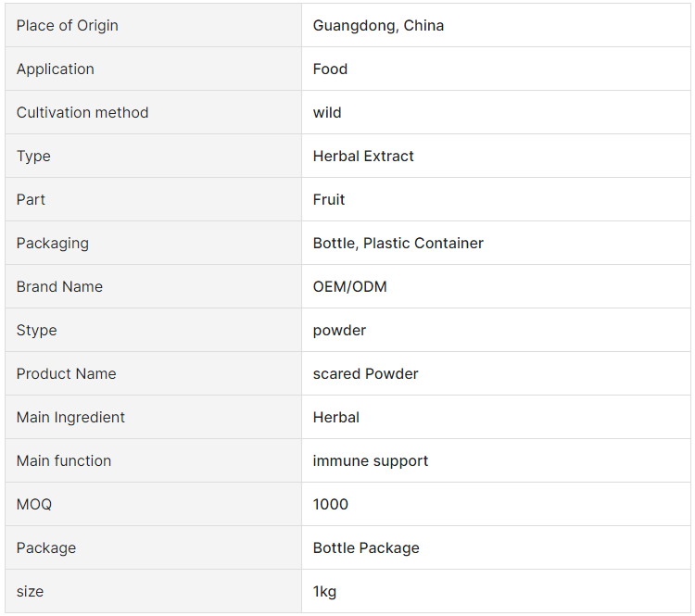
Task: Click the Brand Name label
Action: pos(59,287)
